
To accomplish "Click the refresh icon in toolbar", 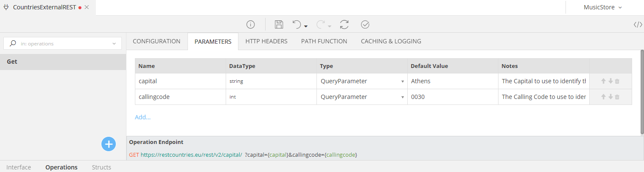I will click(344, 25).
